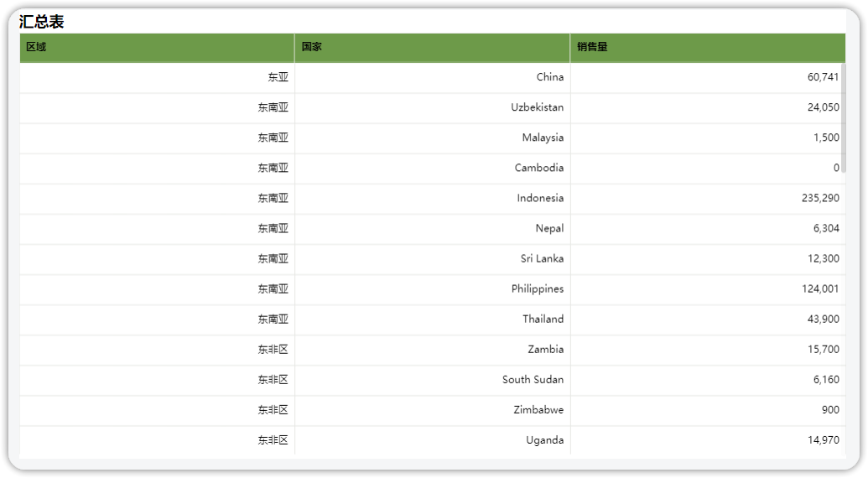The width and height of the screenshot is (868, 478).
Task: Select the China country cell
Action: pyautogui.click(x=433, y=77)
